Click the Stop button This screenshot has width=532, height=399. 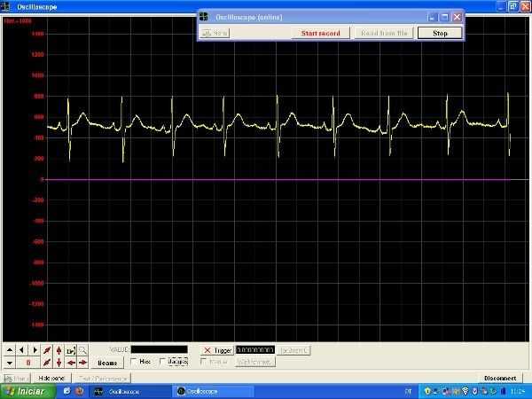point(440,34)
